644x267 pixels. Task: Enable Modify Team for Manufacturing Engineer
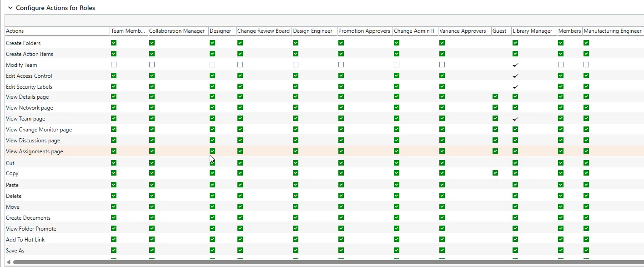click(x=586, y=65)
